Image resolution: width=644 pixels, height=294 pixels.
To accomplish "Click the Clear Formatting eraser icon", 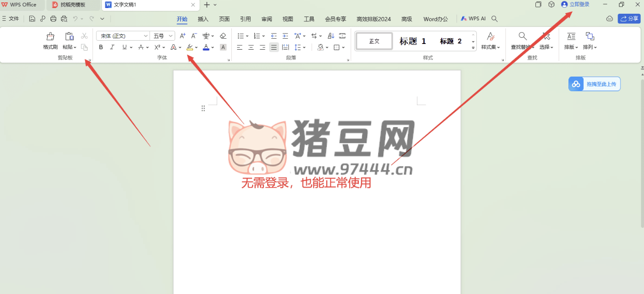I will tap(223, 36).
